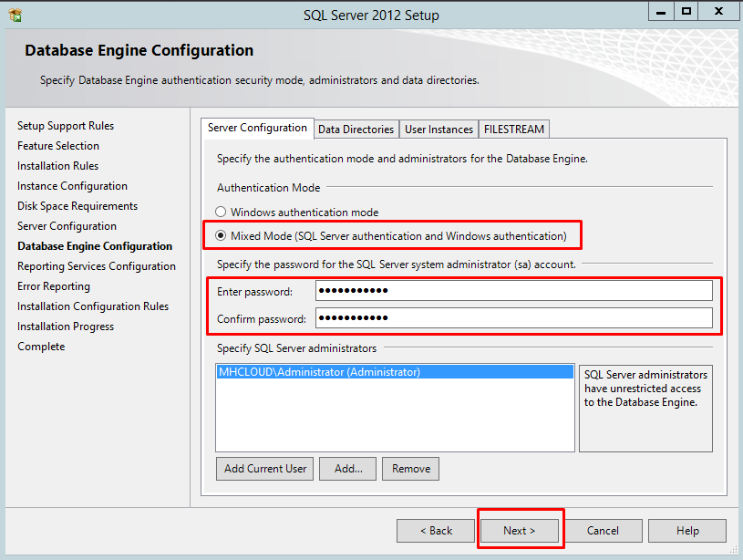Click Installation Configuration Rules step
This screenshot has height=560, width=743.
[x=93, y=306]
